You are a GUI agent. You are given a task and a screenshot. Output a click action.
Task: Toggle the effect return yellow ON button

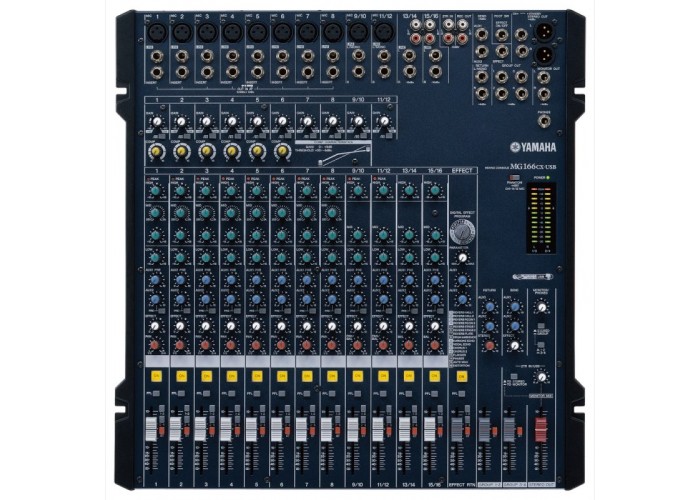click(461, 377)
